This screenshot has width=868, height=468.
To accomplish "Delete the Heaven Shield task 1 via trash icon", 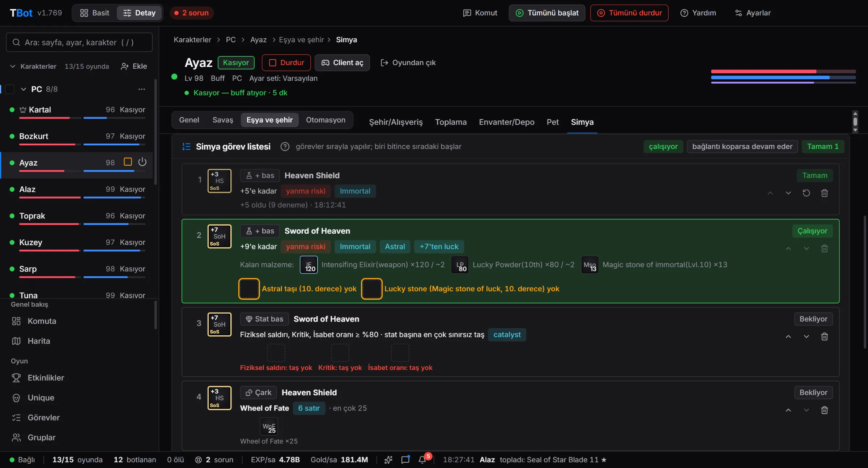I will click(x=824, y=193).
